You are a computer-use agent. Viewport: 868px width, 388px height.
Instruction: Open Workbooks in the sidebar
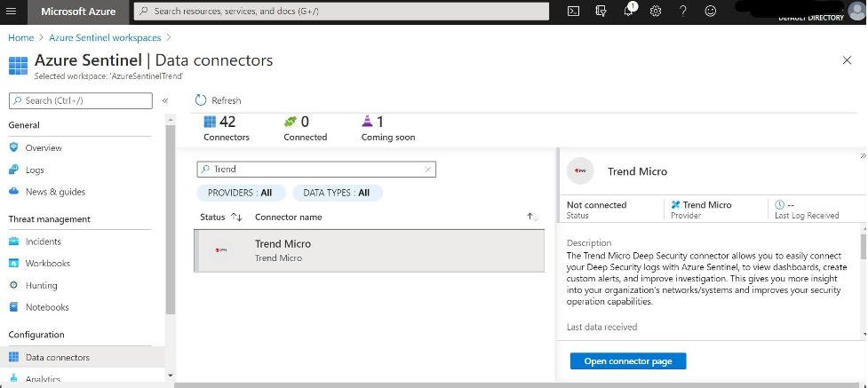(x=48, y=264)
